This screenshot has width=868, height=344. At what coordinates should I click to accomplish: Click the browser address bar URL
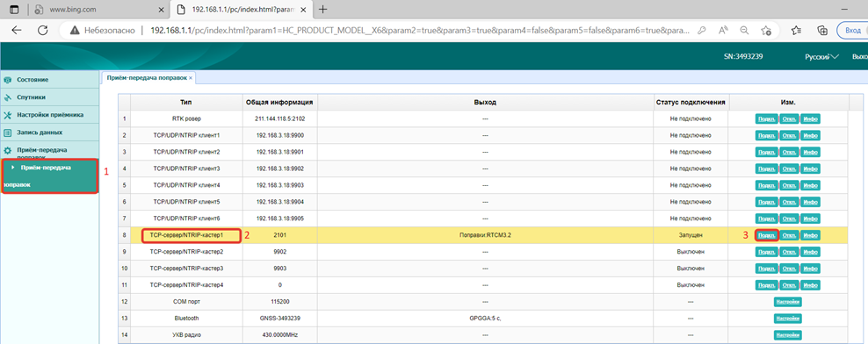421,31
